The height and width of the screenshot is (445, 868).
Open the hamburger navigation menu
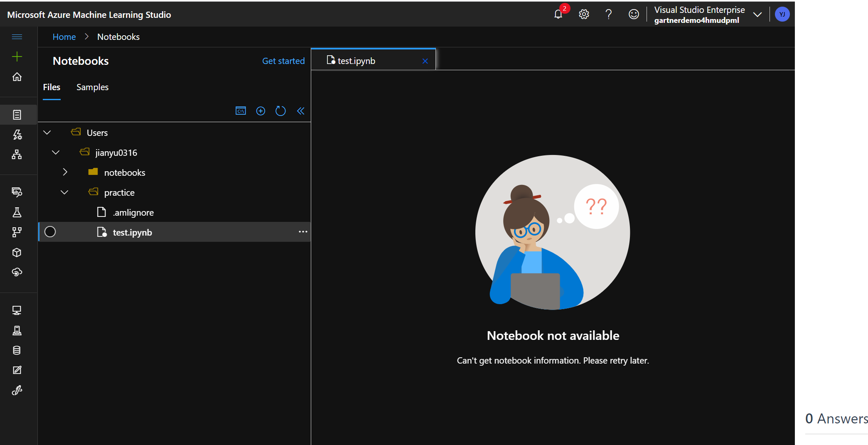pyautogui.click(x=17, y=37)
